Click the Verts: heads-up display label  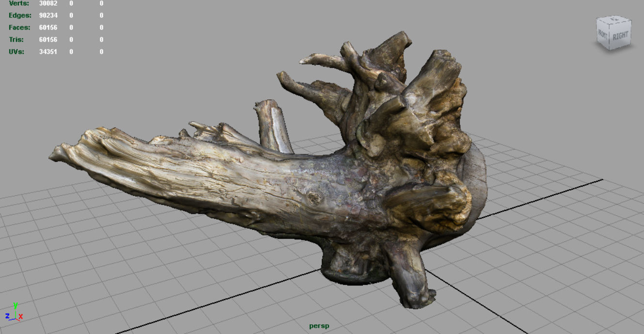click(19, 3)
